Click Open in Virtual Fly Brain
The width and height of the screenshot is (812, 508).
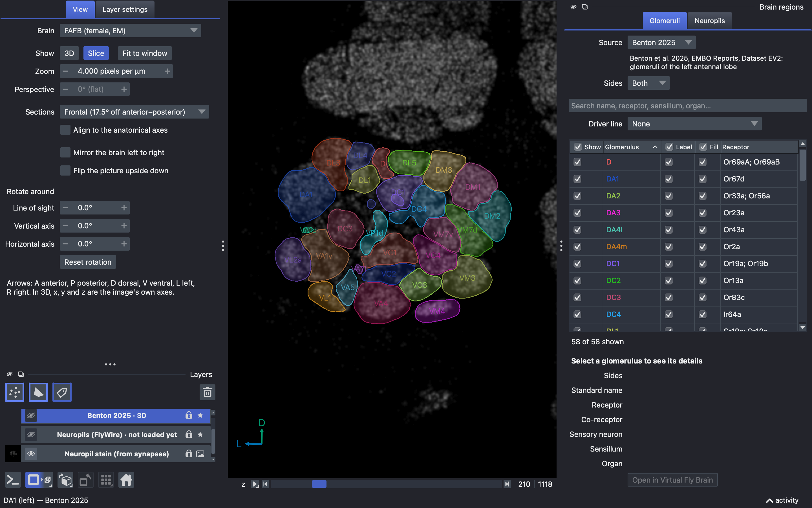672,480
